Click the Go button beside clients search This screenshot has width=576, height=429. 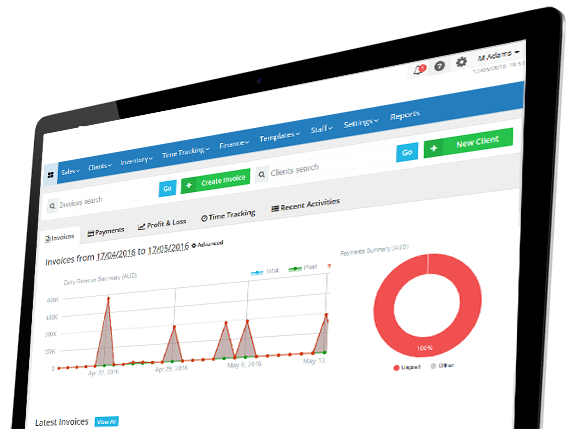point(407,152)
